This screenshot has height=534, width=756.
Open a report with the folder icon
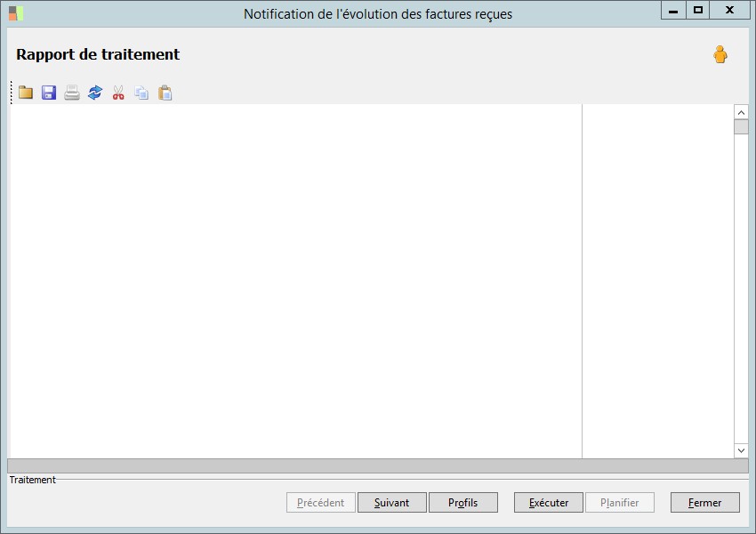pyautogui.click(x=26, y=93)
